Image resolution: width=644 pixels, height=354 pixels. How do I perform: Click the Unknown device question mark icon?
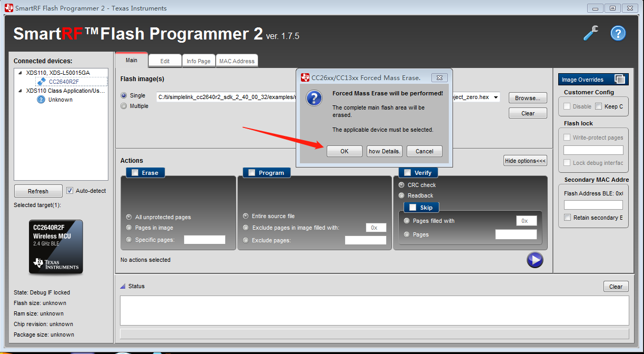point(41,100)
